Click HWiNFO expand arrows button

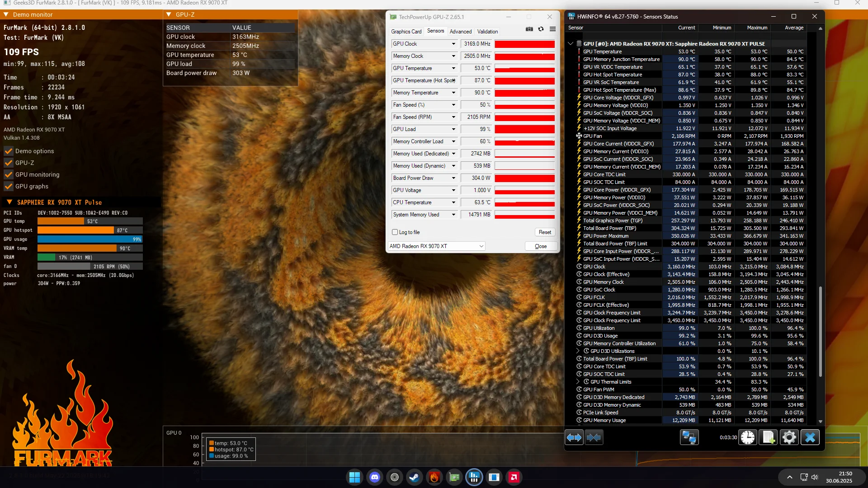(574, 437)
